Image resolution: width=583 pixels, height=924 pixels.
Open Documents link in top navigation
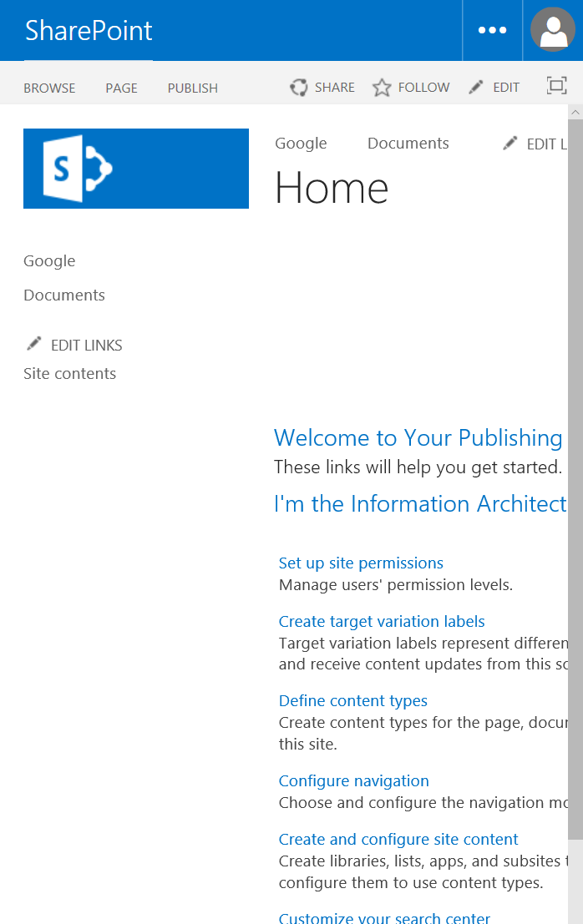pyautogui.click(x=408, y=144)
